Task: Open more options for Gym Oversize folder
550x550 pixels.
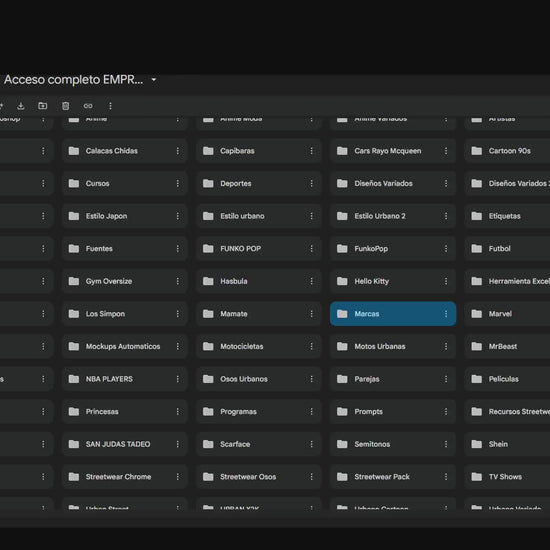Action: tap(177, 281)
